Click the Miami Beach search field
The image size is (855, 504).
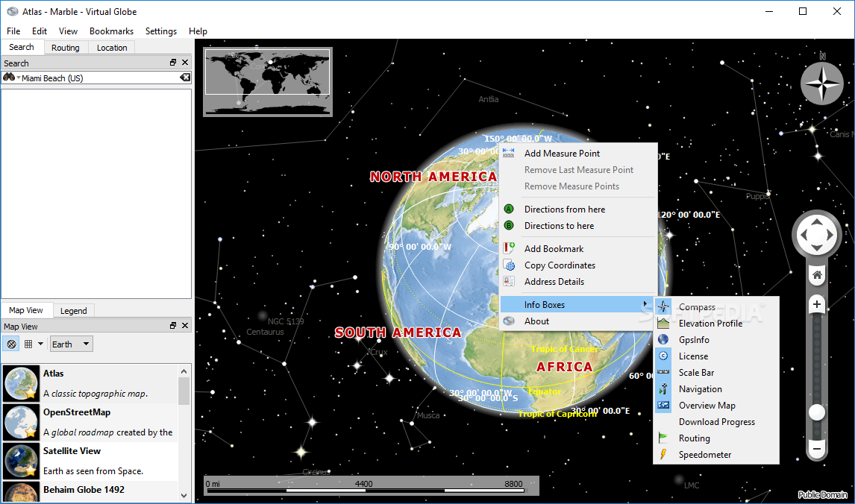click(x=96, y=78)
